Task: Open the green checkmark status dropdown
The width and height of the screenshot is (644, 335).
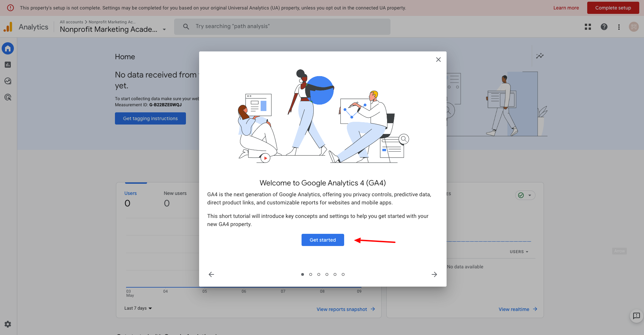Action: tap(525, 195)
